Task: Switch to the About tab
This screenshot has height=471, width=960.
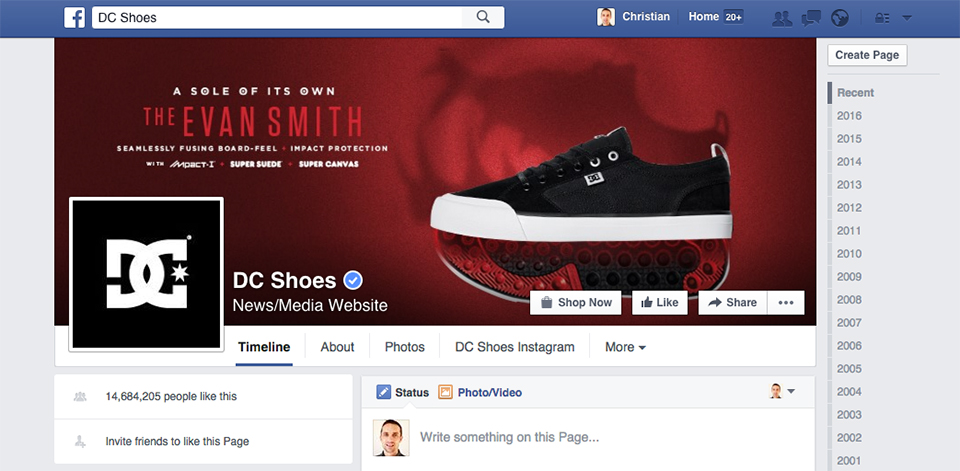Action: tap(337, 347)
